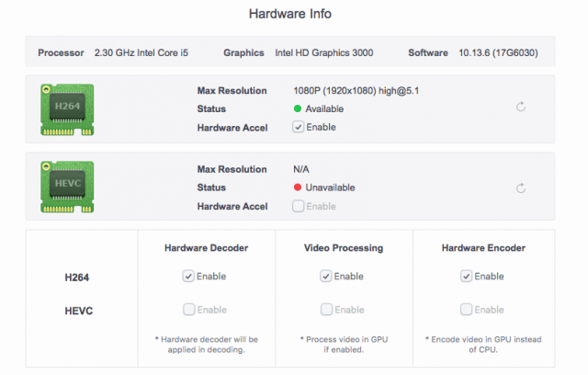Click the hardware decoder footnote text
The width and height of the screenshot is (588, 375).
[206, 345]
